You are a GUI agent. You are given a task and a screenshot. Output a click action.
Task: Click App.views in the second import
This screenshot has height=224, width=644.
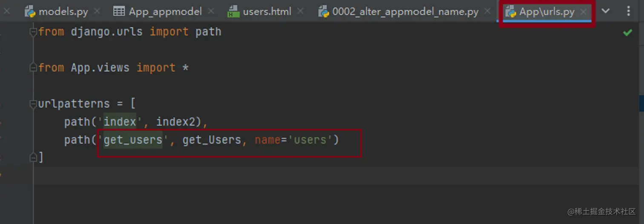100,68
